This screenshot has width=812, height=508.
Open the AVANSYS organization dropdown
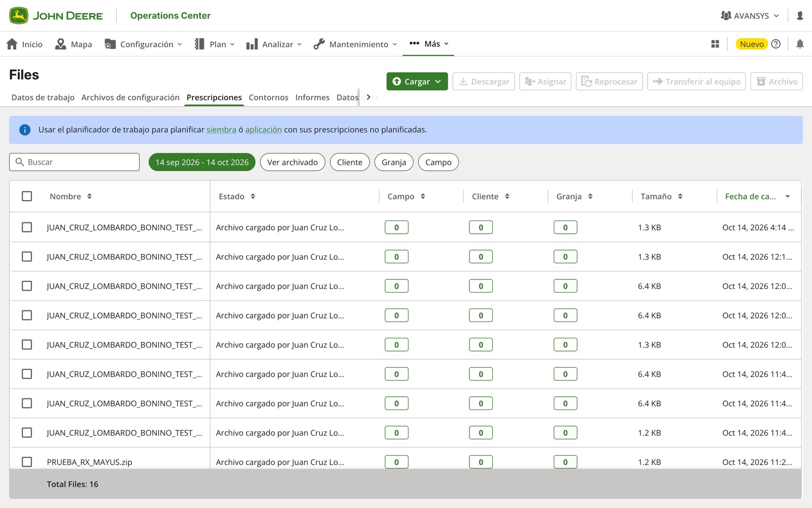click(750, 16)
